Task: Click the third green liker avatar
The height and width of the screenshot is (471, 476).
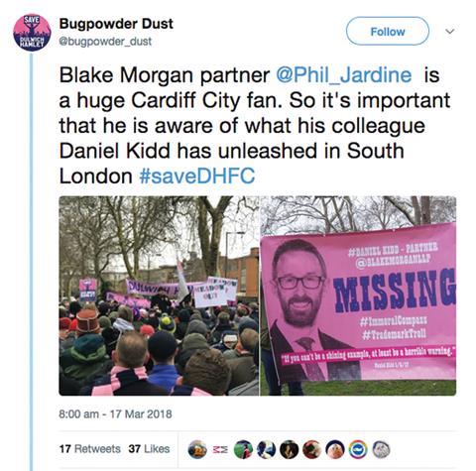Action: click(243, 449)
